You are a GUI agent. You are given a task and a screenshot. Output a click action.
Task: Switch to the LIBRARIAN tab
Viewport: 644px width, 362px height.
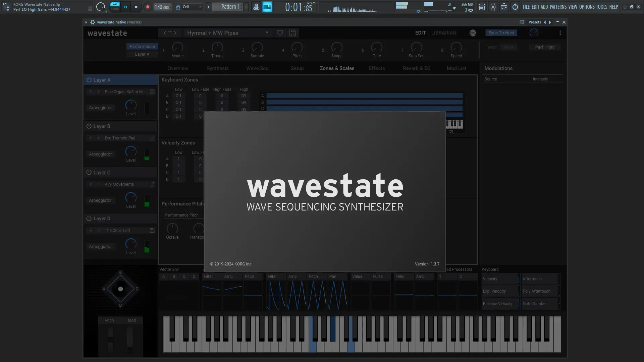point(443,33)
